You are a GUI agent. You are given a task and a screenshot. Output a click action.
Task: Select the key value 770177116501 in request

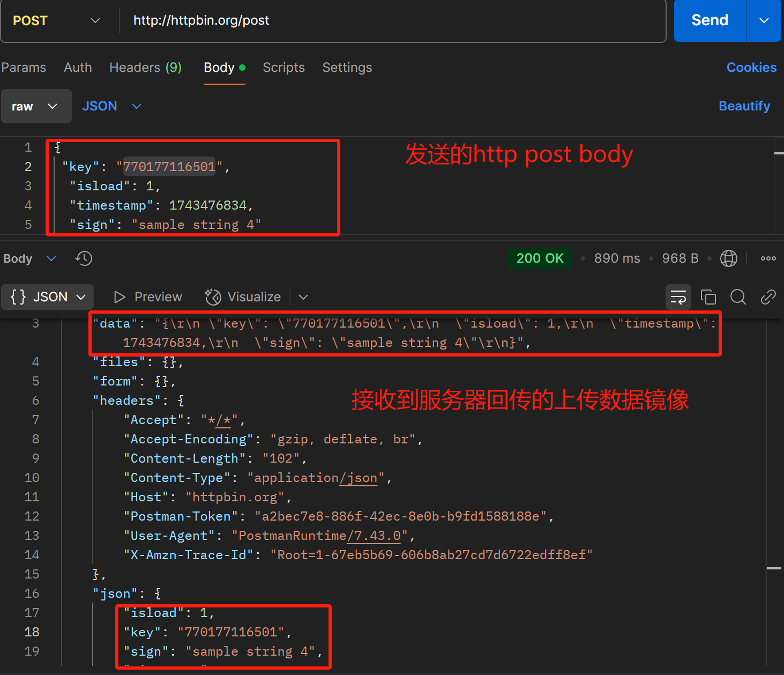click(x=169, y=167)
